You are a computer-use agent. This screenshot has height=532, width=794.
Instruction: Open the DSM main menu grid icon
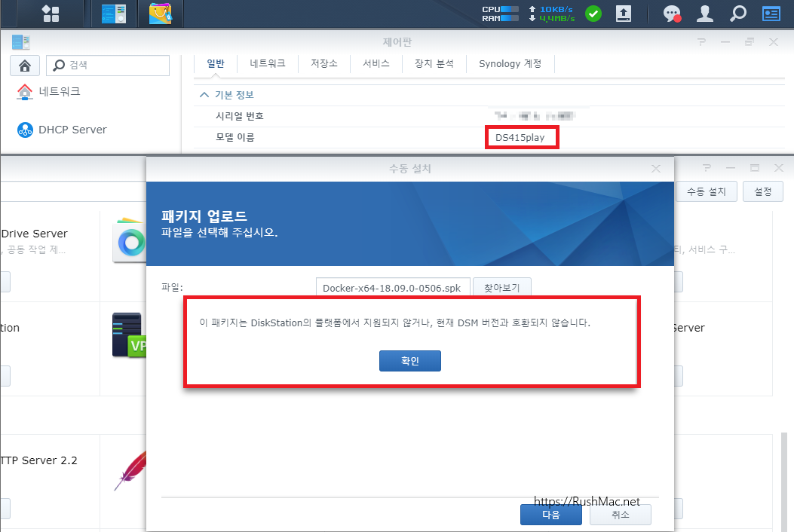point(51,14)
